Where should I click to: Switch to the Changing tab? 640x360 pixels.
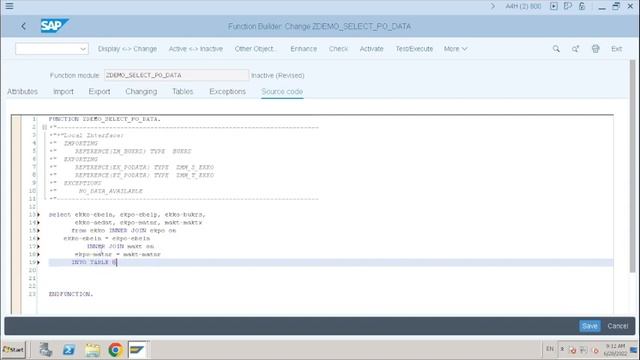coord(141,91)
